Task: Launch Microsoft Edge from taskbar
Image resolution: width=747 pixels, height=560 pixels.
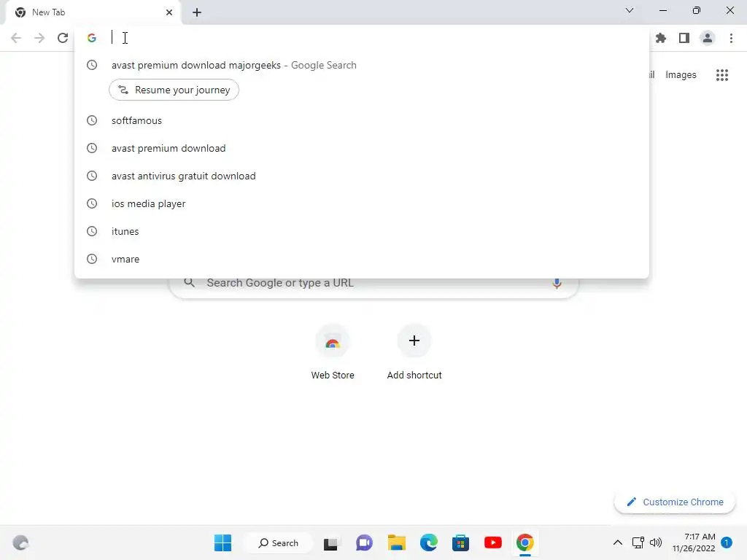Action: 429,542
